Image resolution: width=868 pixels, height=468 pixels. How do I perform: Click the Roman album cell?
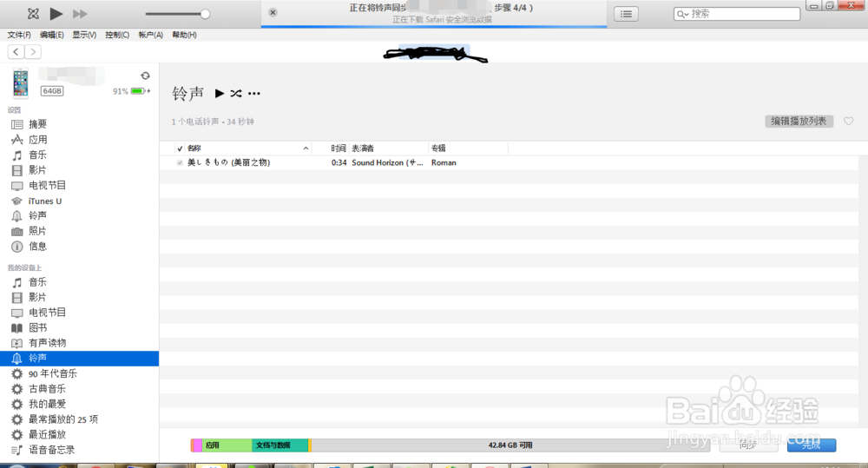[x=444, y=163]
